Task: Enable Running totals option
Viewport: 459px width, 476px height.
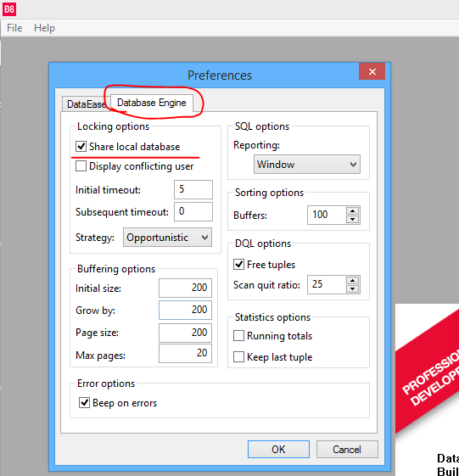Action: [238, 336]
